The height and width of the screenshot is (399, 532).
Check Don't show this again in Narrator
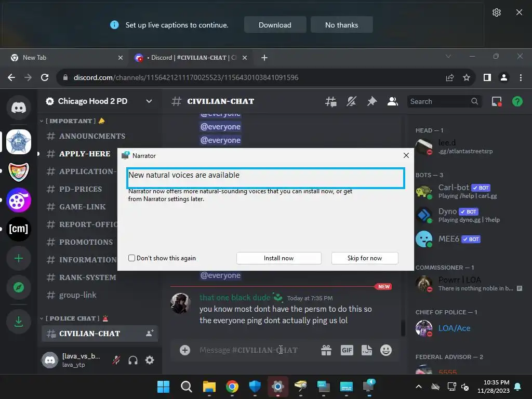pyautogui.click(x=131, y=258)
